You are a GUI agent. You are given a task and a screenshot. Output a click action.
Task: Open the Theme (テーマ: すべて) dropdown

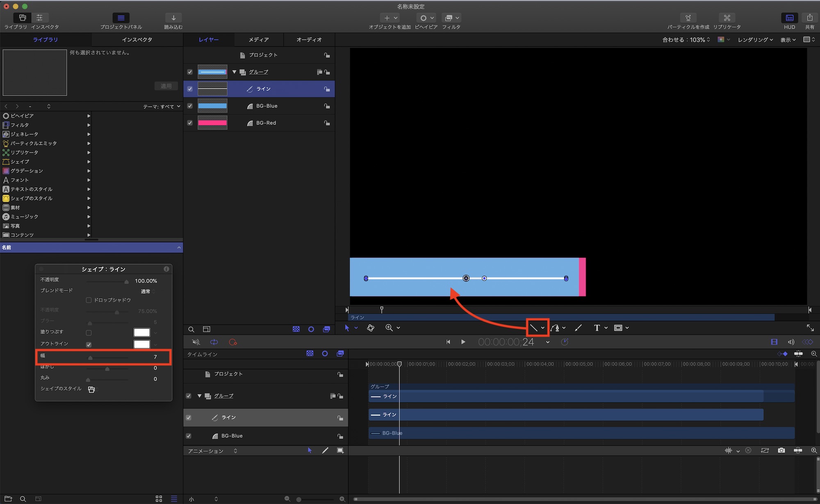(x=162, y=107)
